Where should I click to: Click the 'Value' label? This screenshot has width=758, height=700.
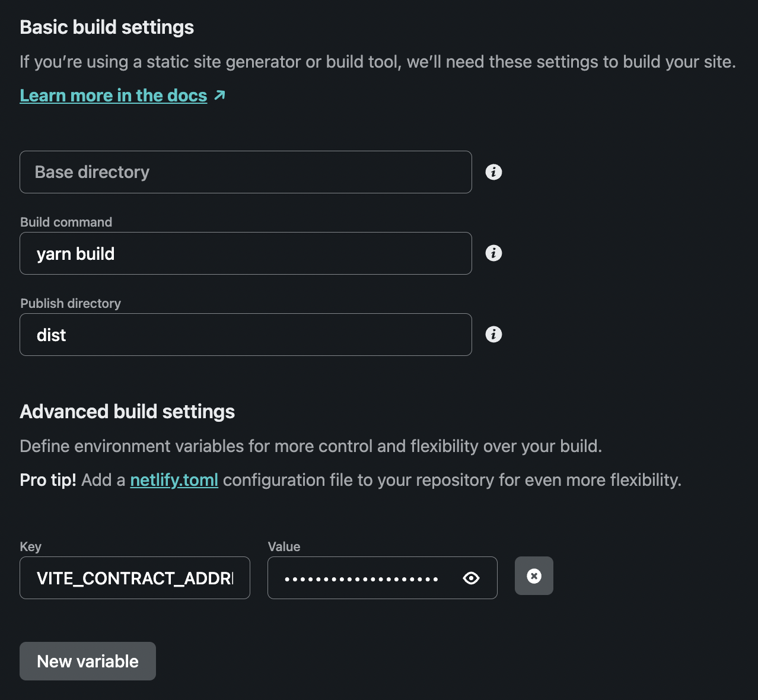click(284, 546)
